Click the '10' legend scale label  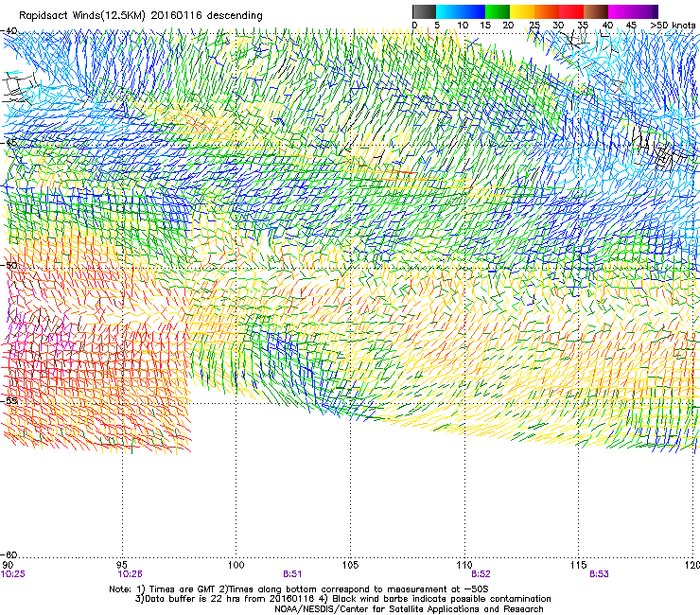(463, 26)
